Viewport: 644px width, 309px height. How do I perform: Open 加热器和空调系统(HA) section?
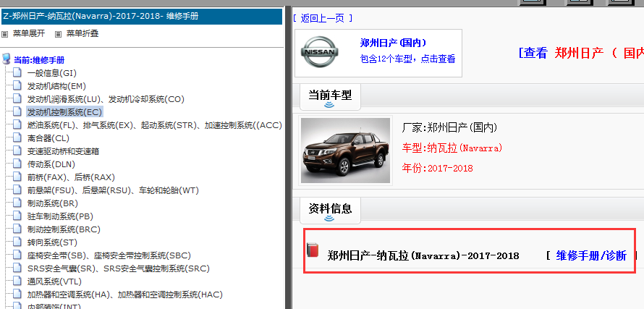point(125,295)
